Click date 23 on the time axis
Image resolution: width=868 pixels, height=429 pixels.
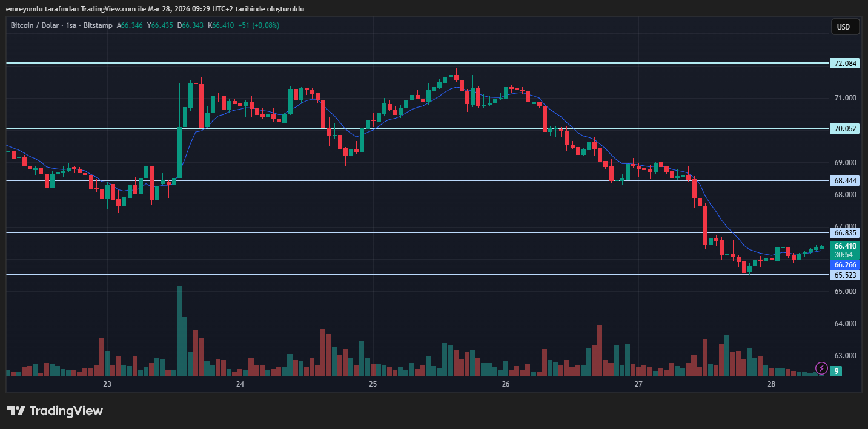[107, 384]
